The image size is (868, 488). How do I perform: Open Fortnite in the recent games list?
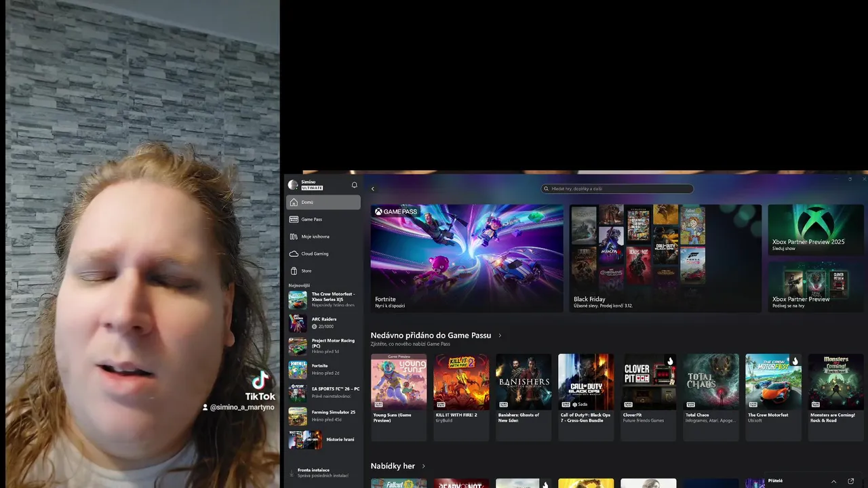pos(324,369)
